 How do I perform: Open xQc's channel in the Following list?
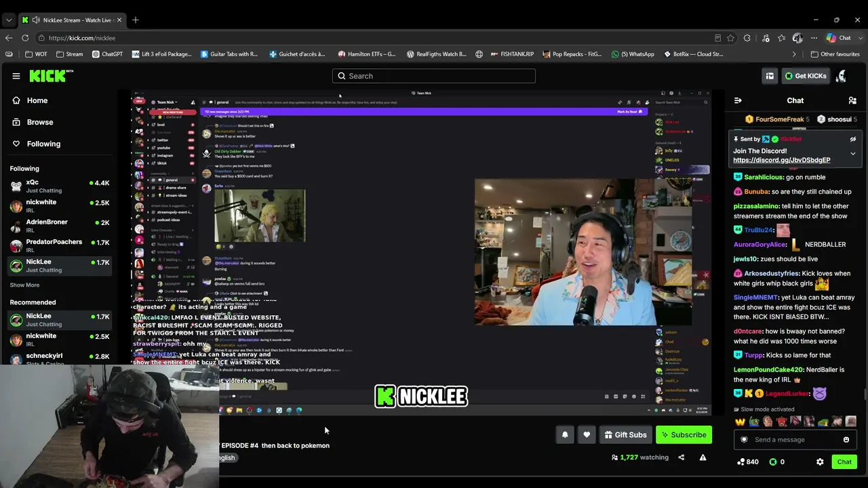tap(60, 186)
